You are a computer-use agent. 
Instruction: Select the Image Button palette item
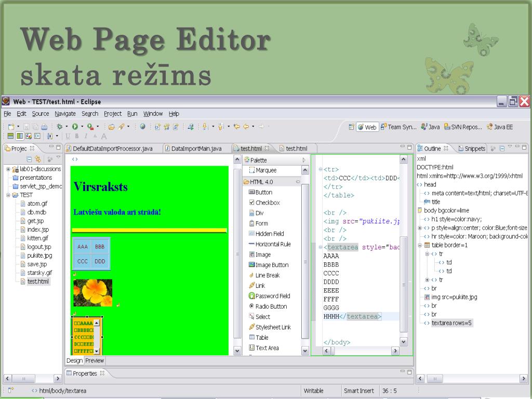269,265
